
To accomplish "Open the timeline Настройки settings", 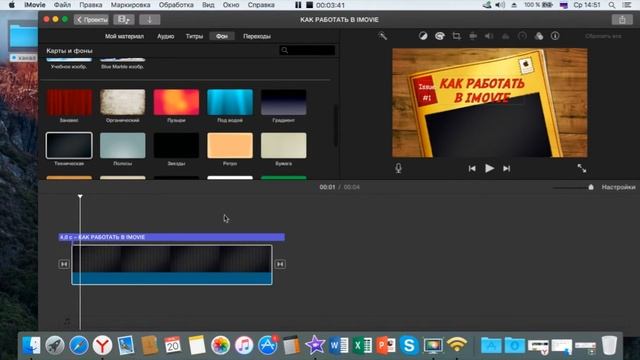I will tap(618, 187).
